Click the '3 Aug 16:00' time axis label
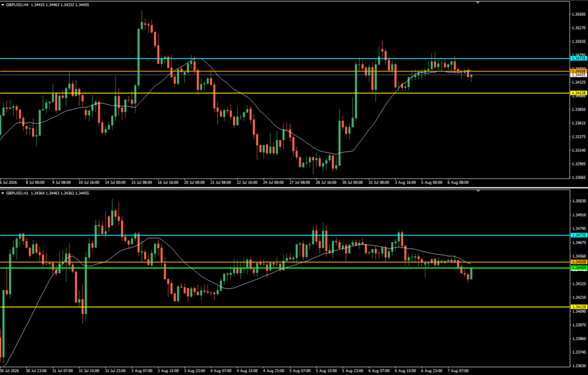The image size is (588, 375). (405, 183)
